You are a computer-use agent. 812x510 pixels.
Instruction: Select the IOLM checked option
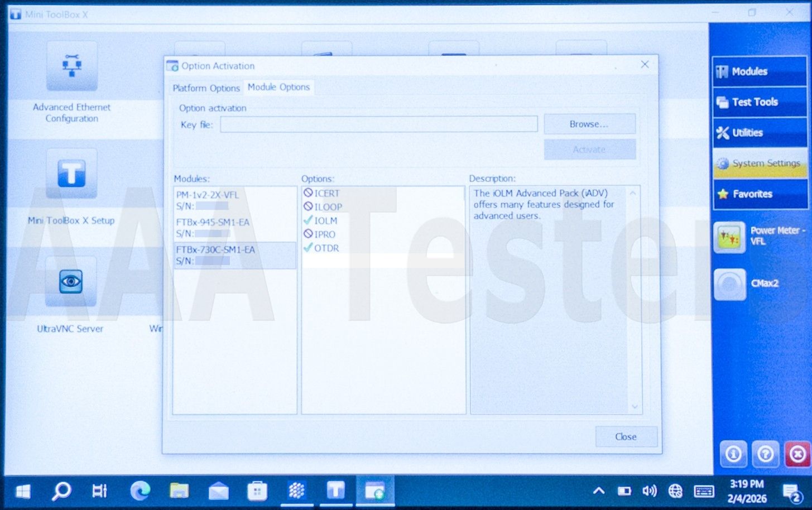click(x=325, y=221)
